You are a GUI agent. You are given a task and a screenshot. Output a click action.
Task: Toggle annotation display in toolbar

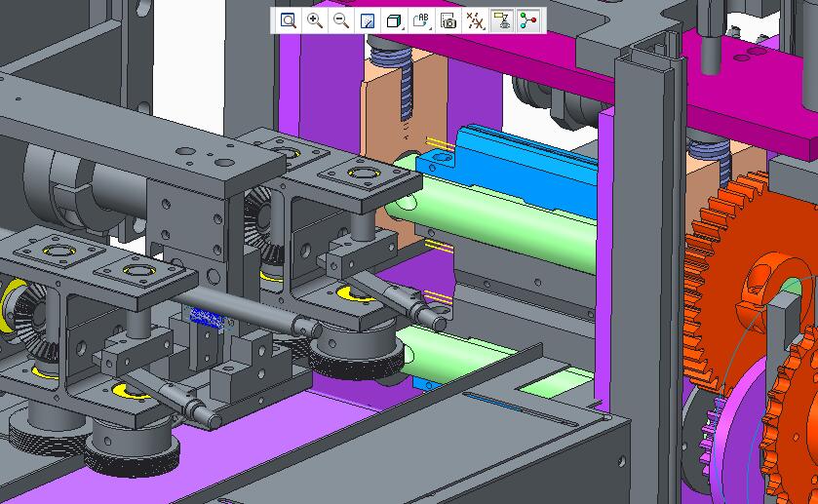(502, 20)
